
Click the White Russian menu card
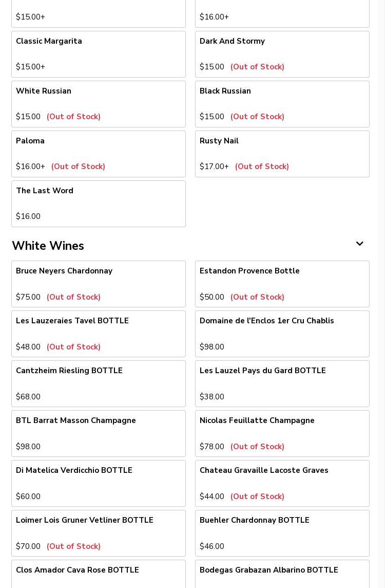pyautogui.click(x=99, y=104)
